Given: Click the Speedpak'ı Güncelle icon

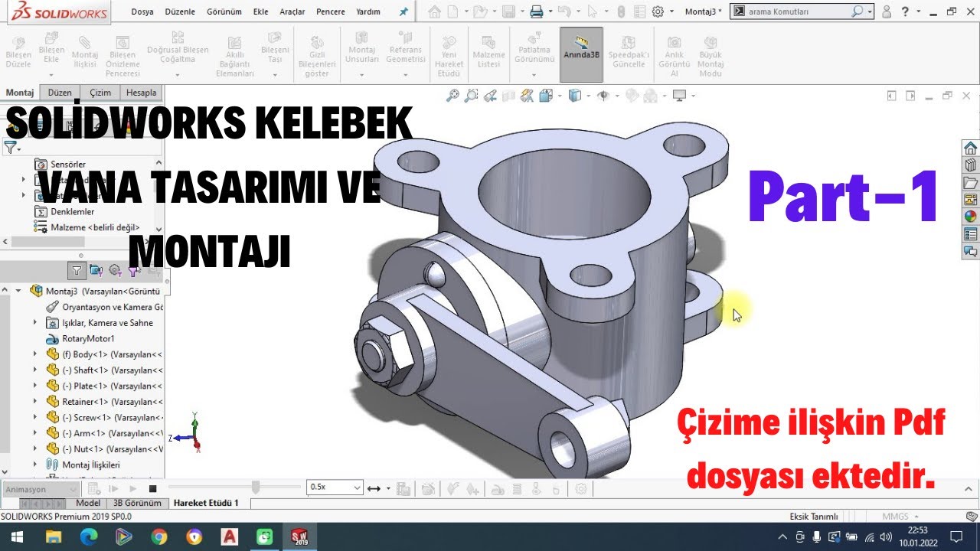Looking at the screenshot, I should (x=629, y=42).
